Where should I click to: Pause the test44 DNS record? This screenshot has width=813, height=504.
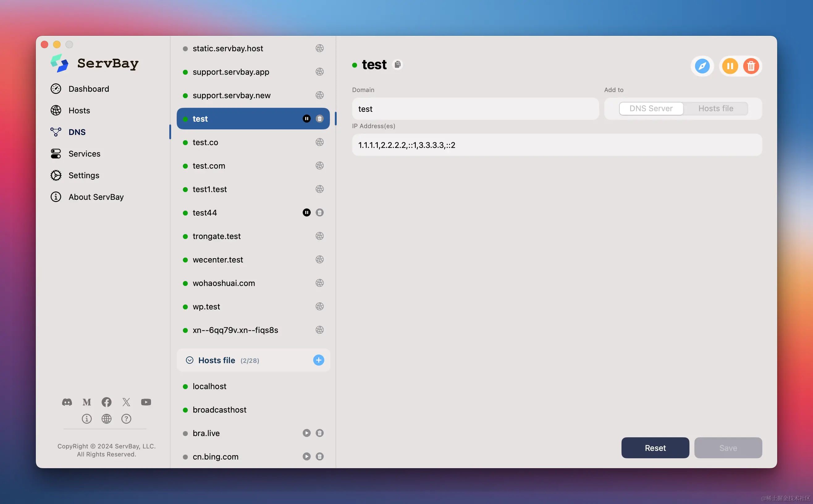click(306, 213)
